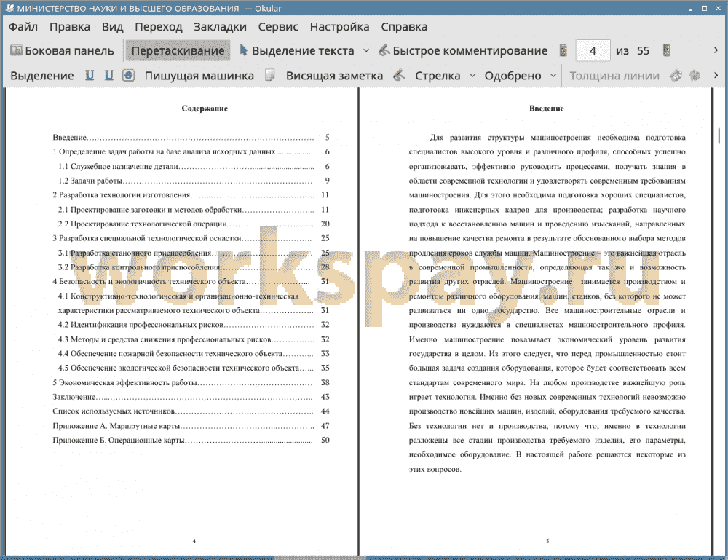Open dropdown arrow next to Выделение текста
This screenshot has height=560, width=728.
366,51
